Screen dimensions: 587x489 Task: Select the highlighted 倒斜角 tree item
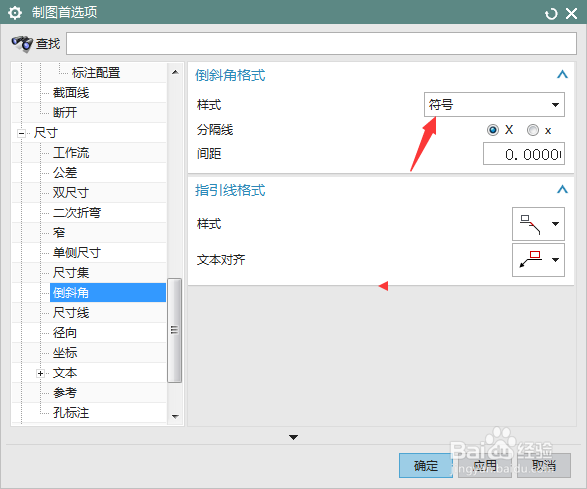pyautogui.click(x=108, y=292)
